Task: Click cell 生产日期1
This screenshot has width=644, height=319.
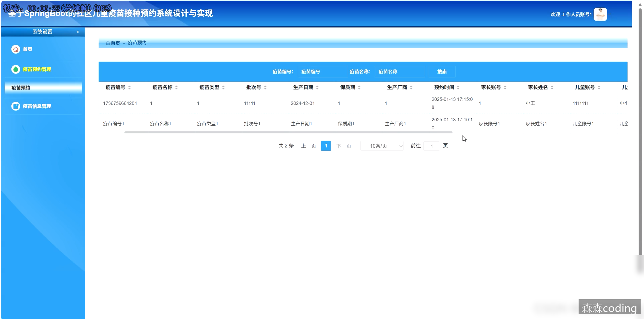Action: click(x=302, y=124)
